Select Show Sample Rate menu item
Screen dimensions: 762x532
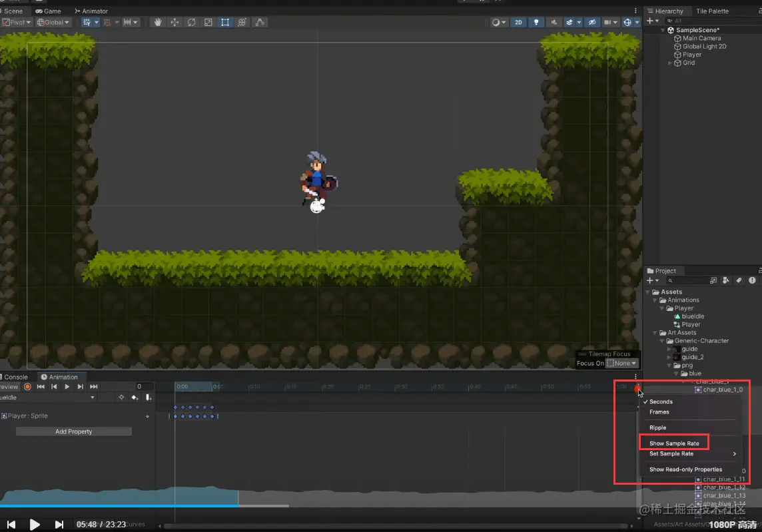674,443
